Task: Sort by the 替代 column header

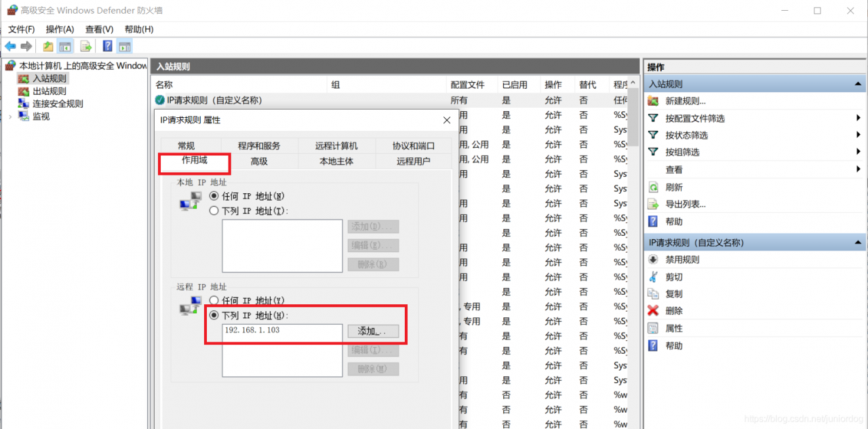Action: click(x=593, y=85)
